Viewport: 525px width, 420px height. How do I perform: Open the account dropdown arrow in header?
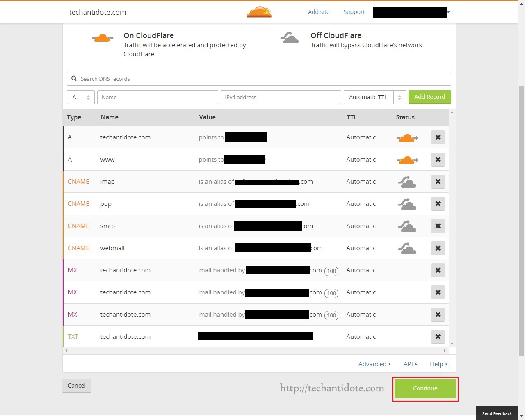tap(448, 12)
